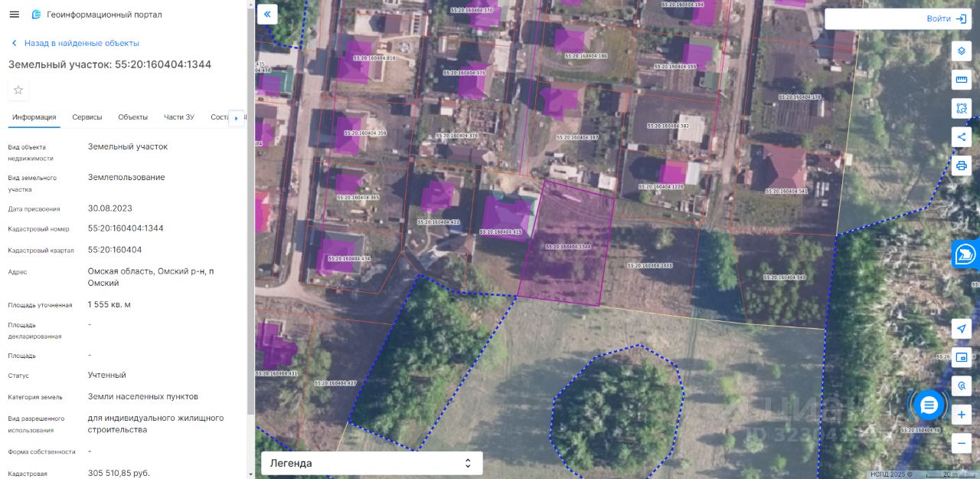Share the current map view
980x479 pixels.
(x=962, y=137)
